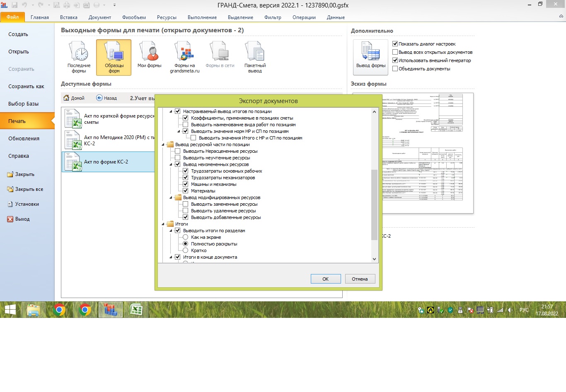Click the red Выход exit icon
The height and width of the screenshot is (392, 566).
pos(10,219)
